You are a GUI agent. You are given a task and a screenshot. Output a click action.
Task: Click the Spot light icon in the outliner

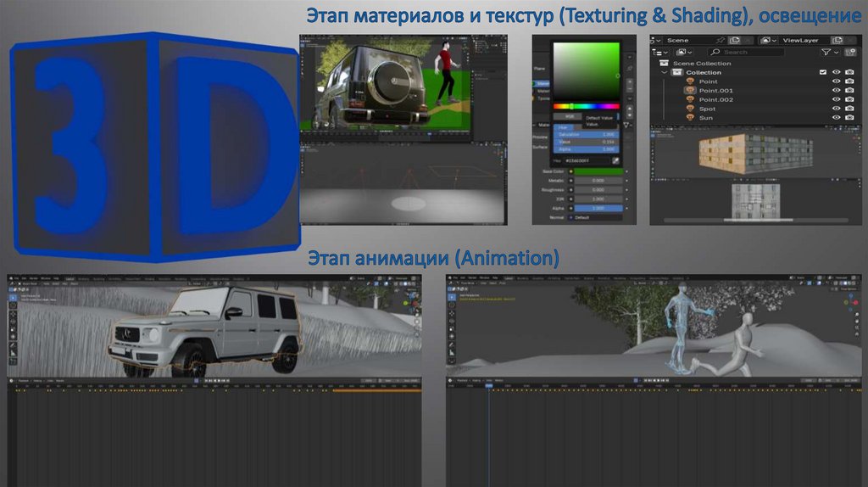(x=690, y=109)
